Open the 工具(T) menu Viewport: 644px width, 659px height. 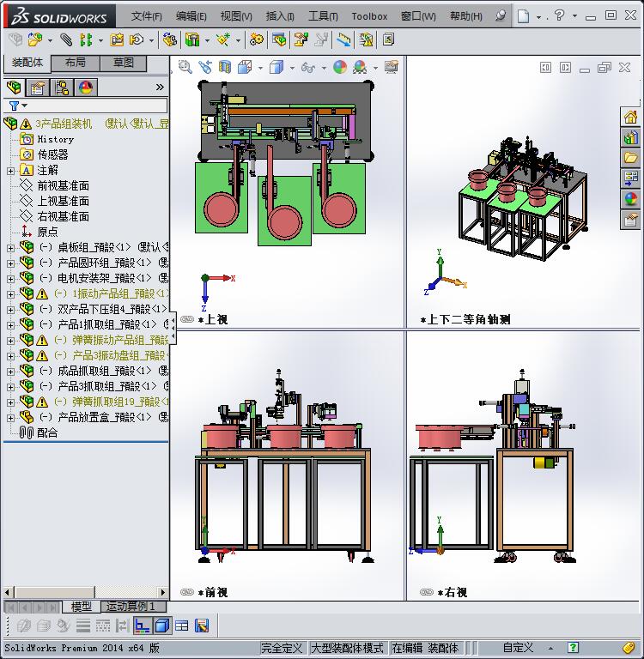coord(323,16)
